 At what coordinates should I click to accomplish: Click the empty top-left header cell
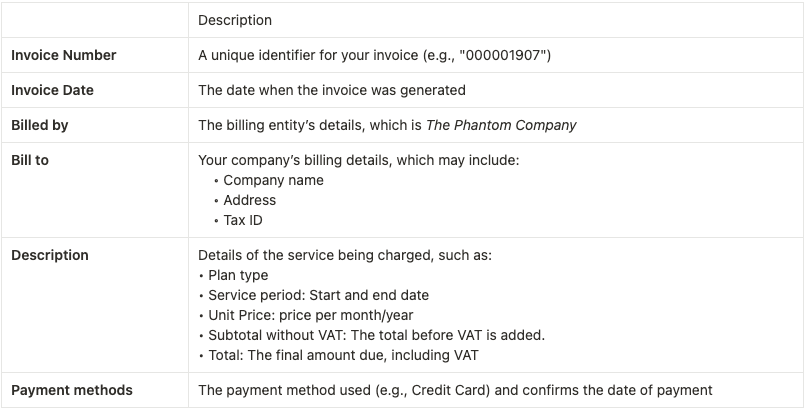95,20
